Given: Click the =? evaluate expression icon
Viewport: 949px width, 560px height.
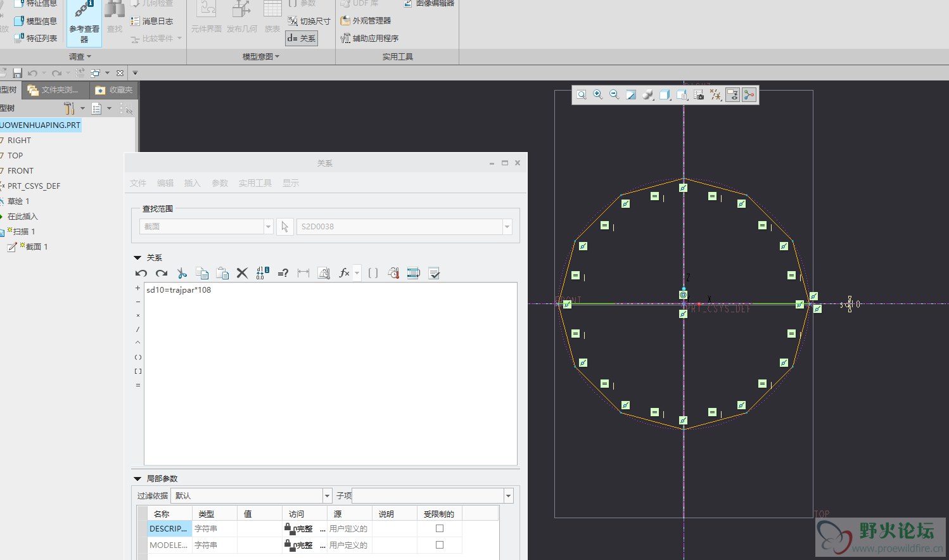Looking at the screenshot, I should click(283, 273).
